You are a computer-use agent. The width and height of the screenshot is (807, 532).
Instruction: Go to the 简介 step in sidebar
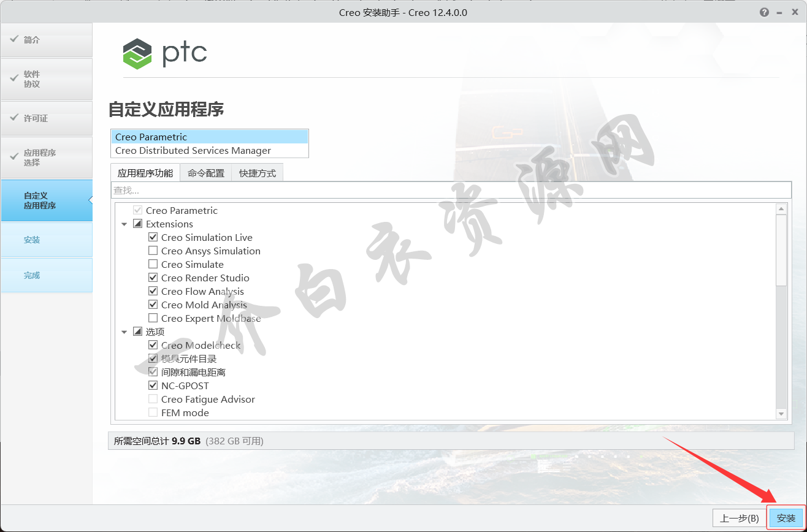tap(47, 40)
